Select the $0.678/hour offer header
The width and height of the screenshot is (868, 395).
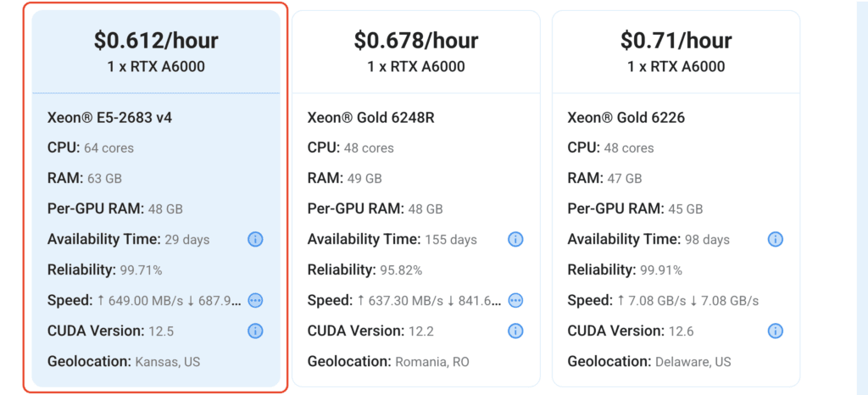416,52
